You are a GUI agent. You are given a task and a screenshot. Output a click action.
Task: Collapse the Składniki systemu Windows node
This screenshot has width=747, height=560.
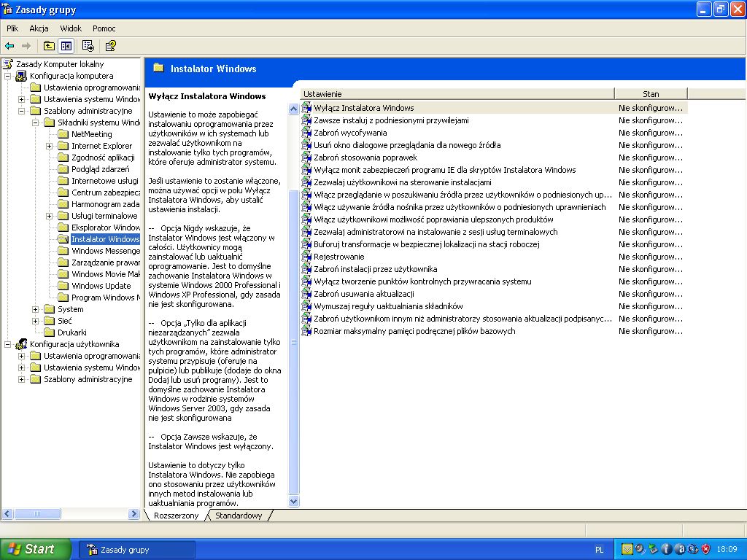35,122
